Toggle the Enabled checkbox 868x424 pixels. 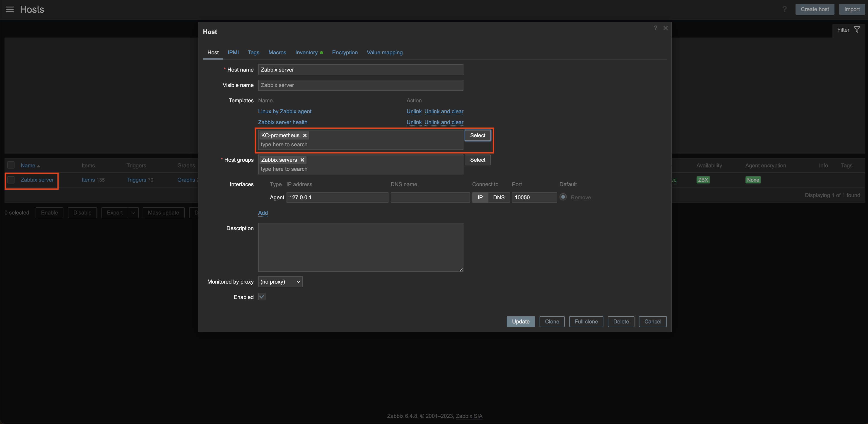262,297
